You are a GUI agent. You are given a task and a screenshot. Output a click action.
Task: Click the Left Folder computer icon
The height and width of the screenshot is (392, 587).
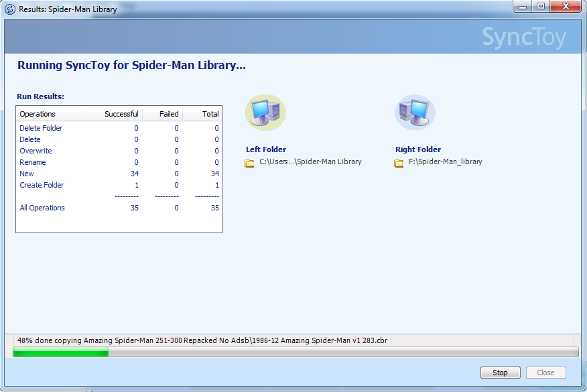tap(265, 113)
